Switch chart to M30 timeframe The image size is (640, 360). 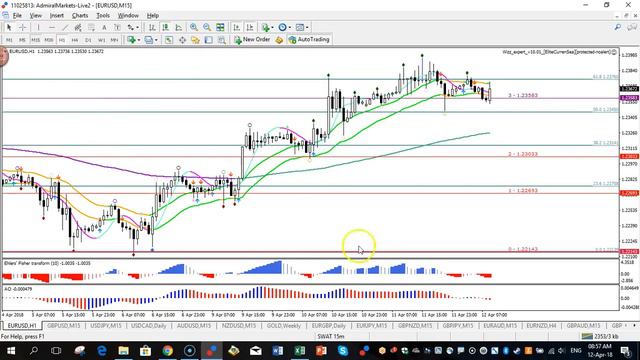pos(49,40)
